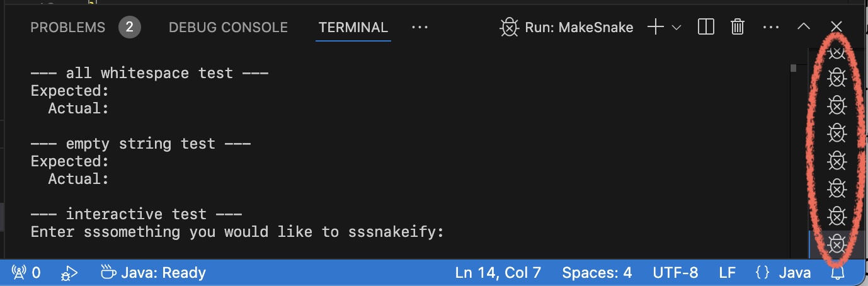Click the run and debug status icon
The image size is (868, 286).
pos(69,273)
